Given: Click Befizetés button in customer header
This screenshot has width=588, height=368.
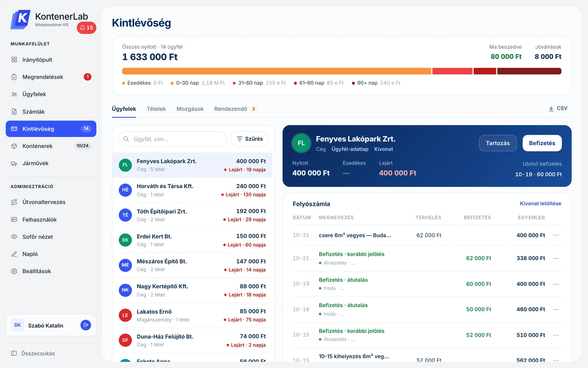Looking at the screenshot, I should click(x=542, y=143).
